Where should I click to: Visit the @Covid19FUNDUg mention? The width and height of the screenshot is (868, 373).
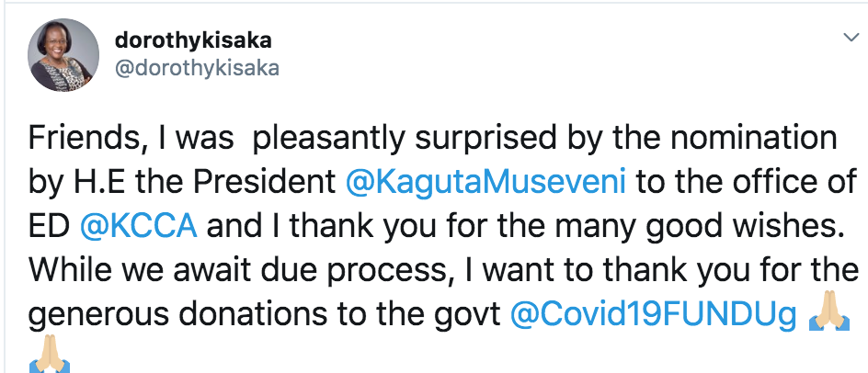pos(653,314)
